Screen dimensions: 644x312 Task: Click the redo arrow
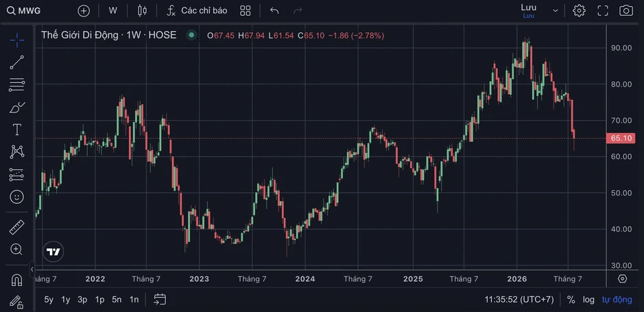pyautogui.click(x=298, y=11)
